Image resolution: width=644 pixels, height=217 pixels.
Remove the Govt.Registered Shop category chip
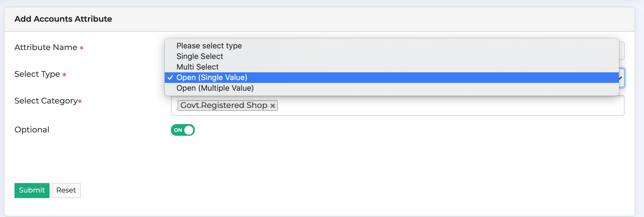(x=273, y=105)
